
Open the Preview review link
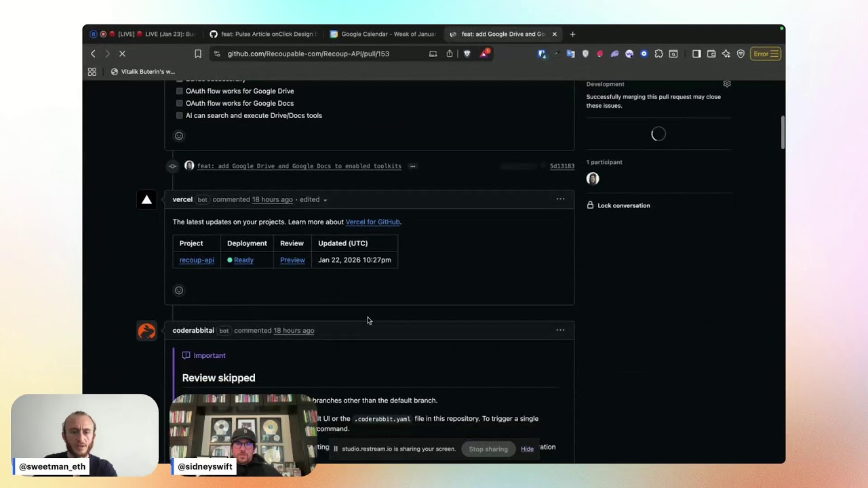(x=292, y=260)
